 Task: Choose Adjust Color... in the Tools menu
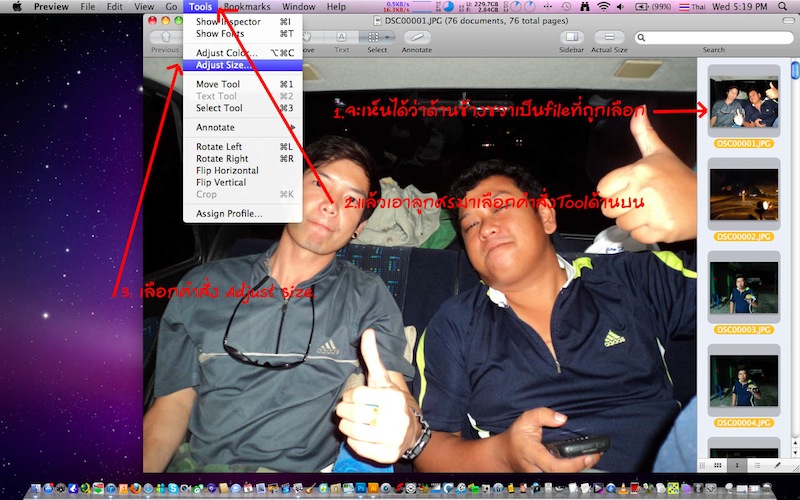pos(242,53)
